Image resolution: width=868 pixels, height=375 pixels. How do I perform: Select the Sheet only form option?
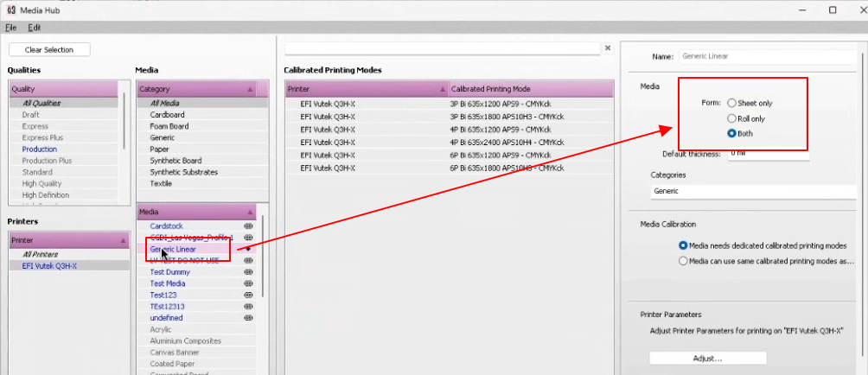click(731, 103)
